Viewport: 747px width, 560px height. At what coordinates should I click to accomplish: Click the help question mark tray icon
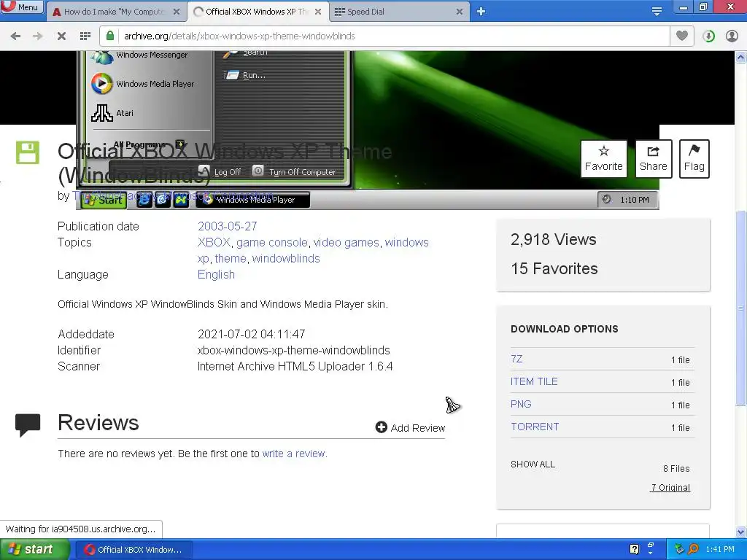tap(634, 549)
